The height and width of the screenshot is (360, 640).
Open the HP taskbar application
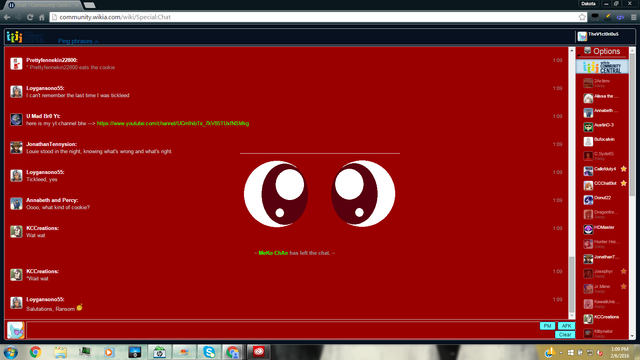(x=159, y=352)
